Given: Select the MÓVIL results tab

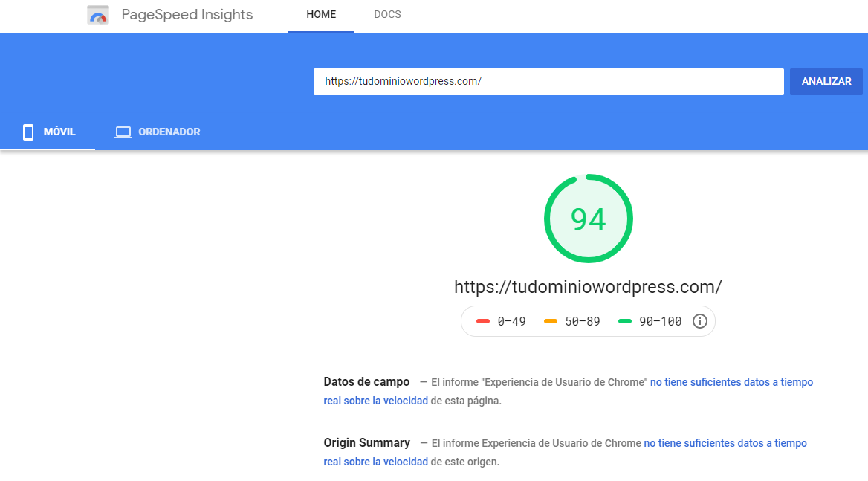Looking at the screenshot, I should (x=48, y=132).
